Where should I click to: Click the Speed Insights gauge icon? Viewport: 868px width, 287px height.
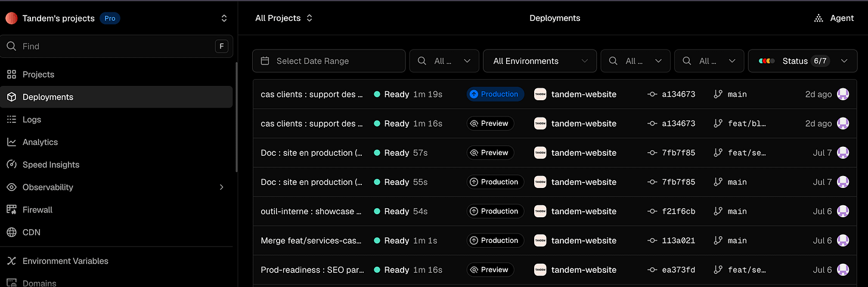[x=11, y=165]
